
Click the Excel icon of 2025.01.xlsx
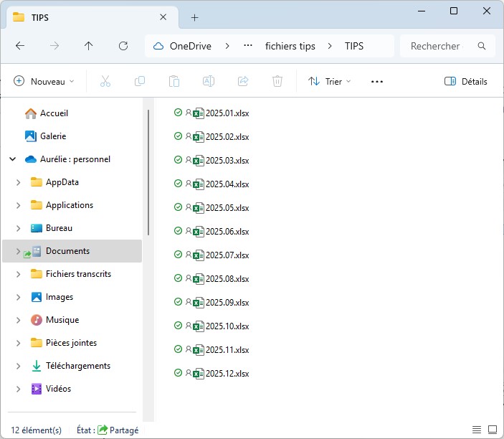199,113
